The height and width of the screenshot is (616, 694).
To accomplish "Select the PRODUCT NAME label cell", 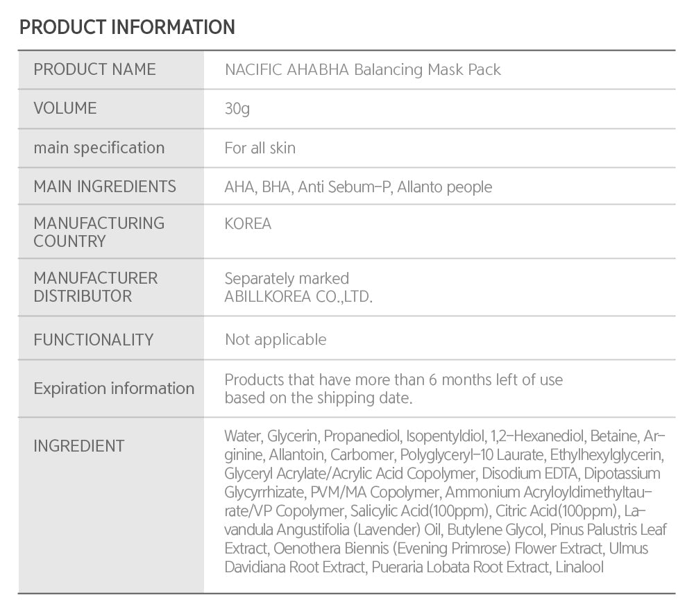I will 94,69.
